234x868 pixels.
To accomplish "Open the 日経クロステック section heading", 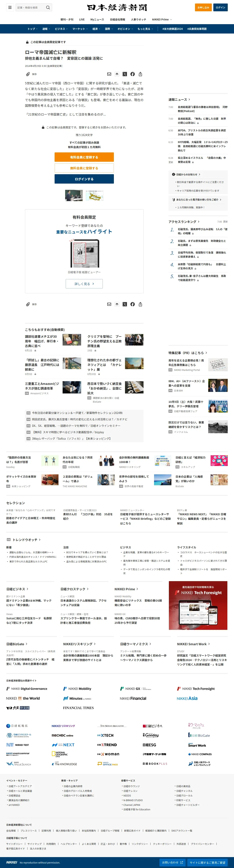I will click(x=74, y=589).
